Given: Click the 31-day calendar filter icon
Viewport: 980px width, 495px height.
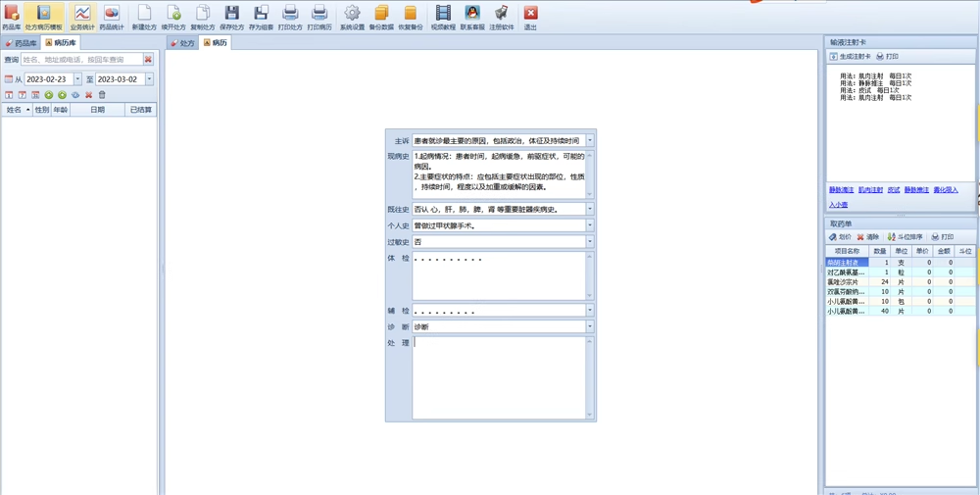Looking at the screenshot, I should 35,95.
